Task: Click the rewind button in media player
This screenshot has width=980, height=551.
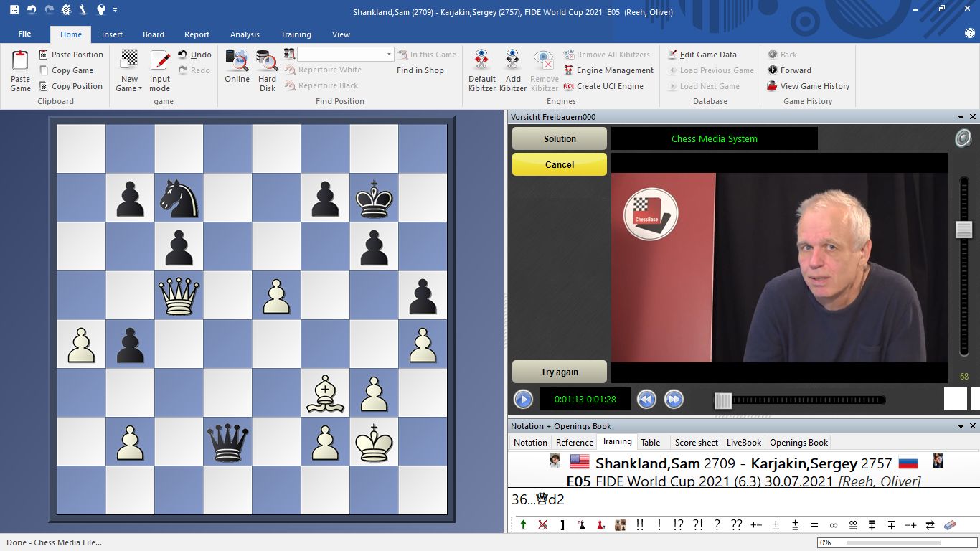Action: (x=646, y=400)
